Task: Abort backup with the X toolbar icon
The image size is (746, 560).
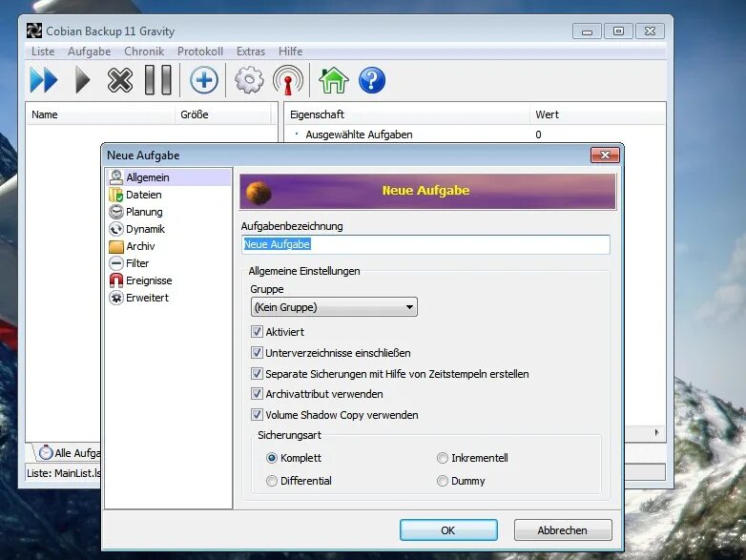Action: coord(120,80)
